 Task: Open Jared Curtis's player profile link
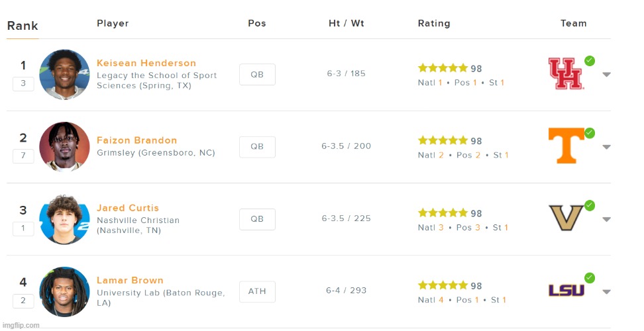128,208
